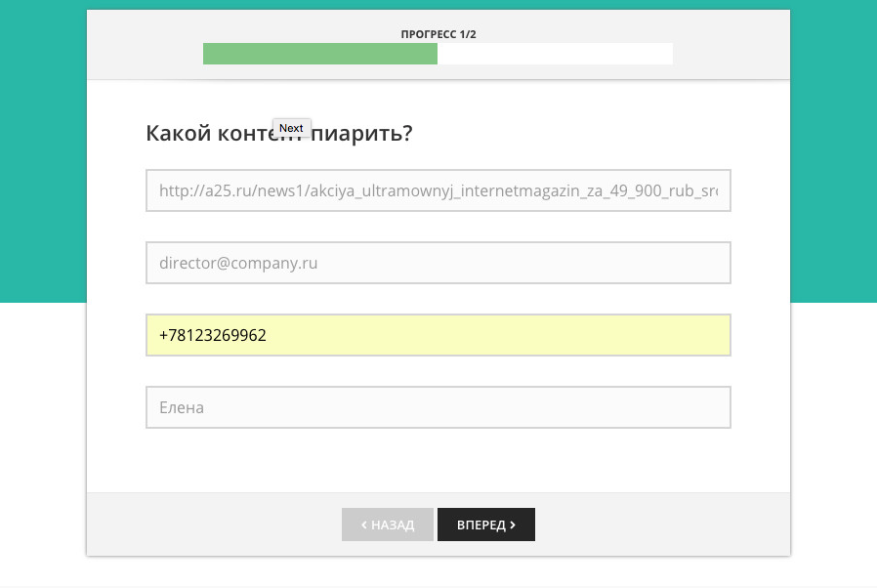Select the phone field with +78123269962
This screenshot has height=588, width=877.
[x=438, y=335]
